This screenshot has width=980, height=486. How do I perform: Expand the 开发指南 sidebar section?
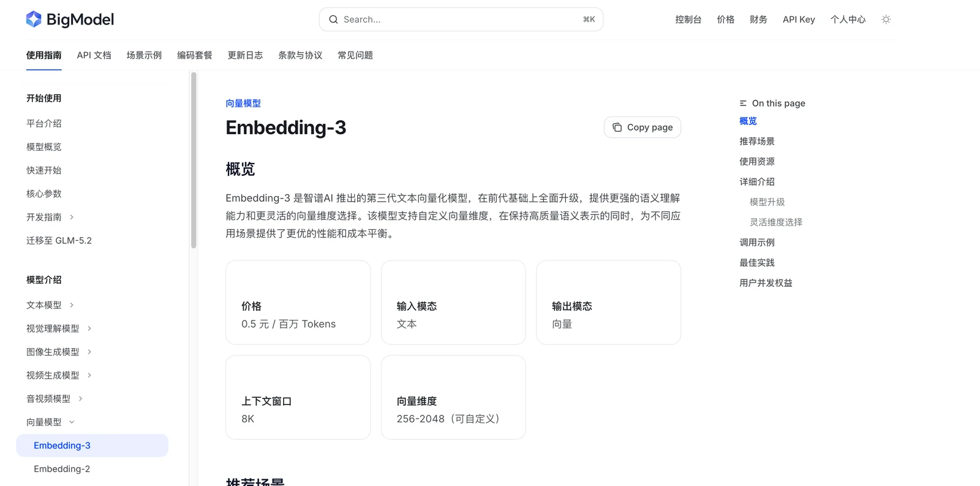point(72,217)
